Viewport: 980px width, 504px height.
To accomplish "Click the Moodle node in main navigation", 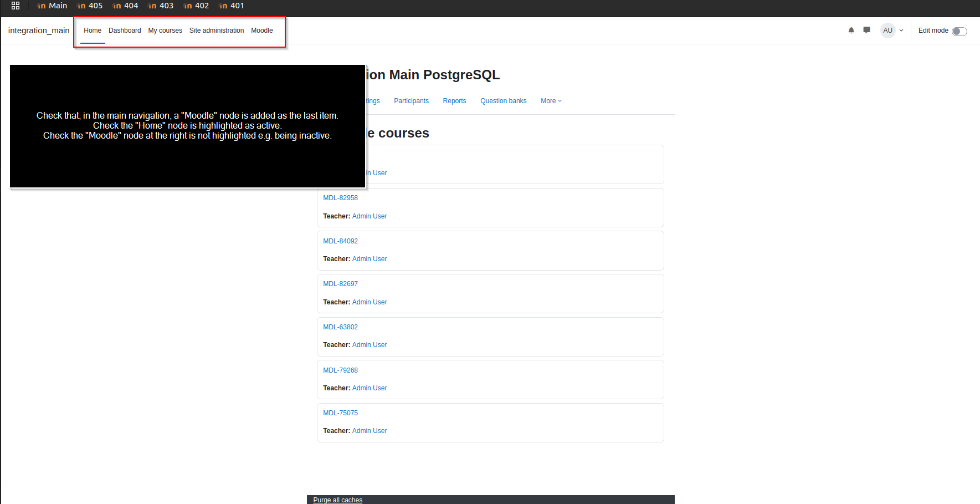I will tap(262, 30).
